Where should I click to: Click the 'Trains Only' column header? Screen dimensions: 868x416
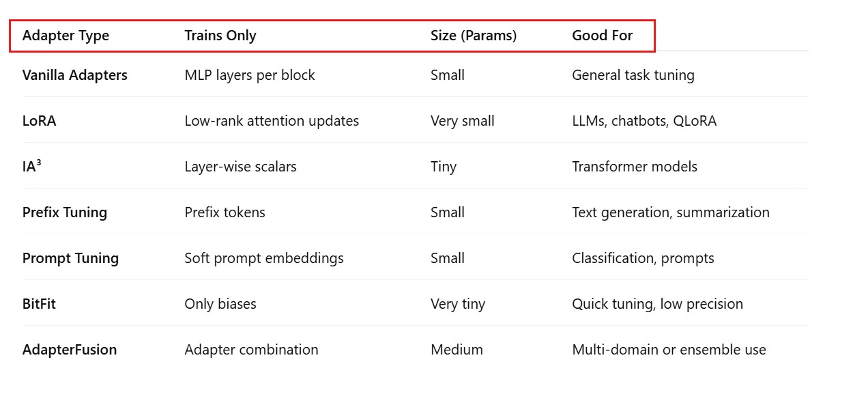coord(220,36)
